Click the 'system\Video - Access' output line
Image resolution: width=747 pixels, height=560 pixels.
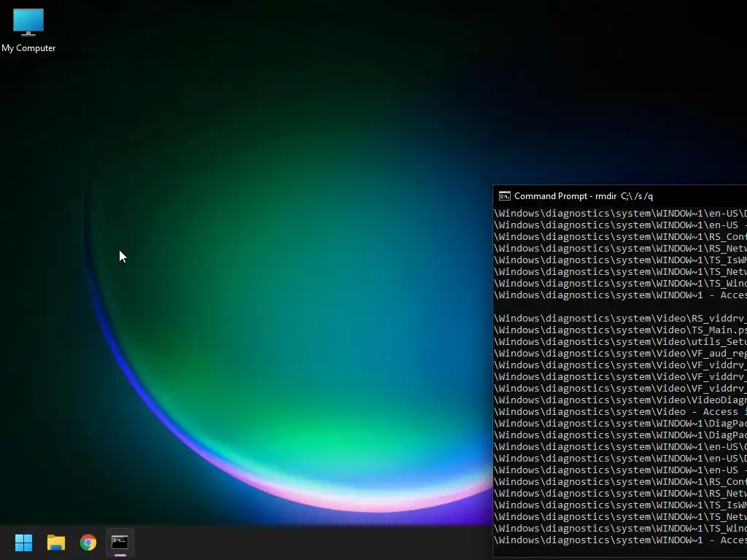coord(620,412)
